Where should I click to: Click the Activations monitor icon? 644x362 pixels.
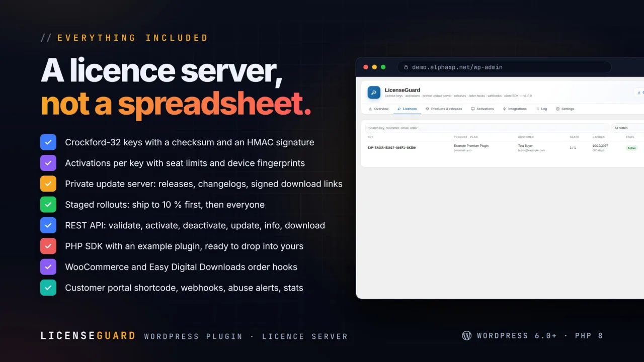click(x=473, y=109)
